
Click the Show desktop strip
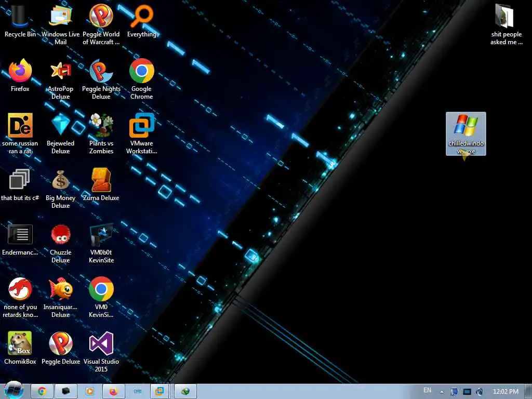coord(528,392)
